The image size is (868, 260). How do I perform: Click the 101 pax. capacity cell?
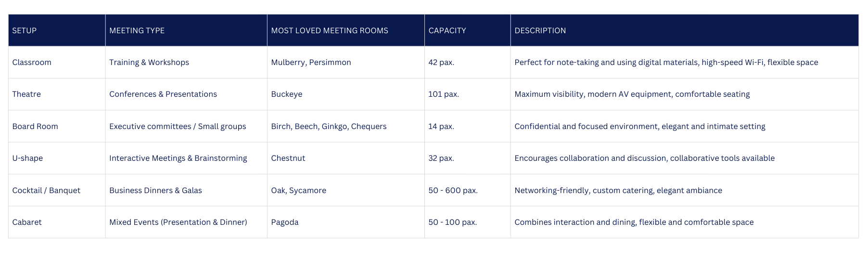coord(444,94)
